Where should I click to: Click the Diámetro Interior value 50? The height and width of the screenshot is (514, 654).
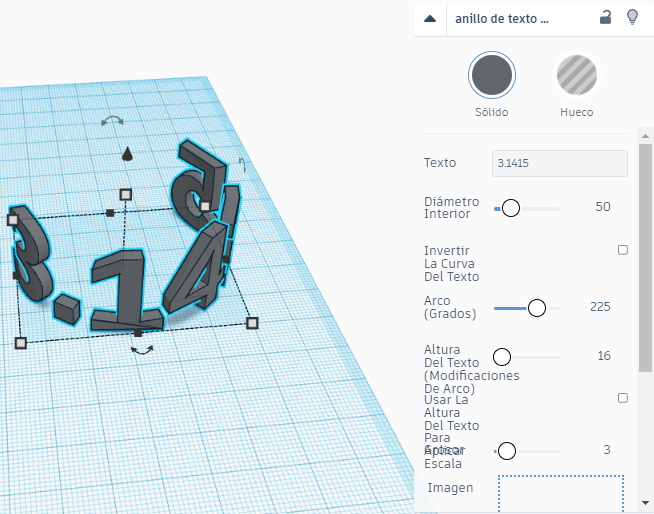click(603, 207)
